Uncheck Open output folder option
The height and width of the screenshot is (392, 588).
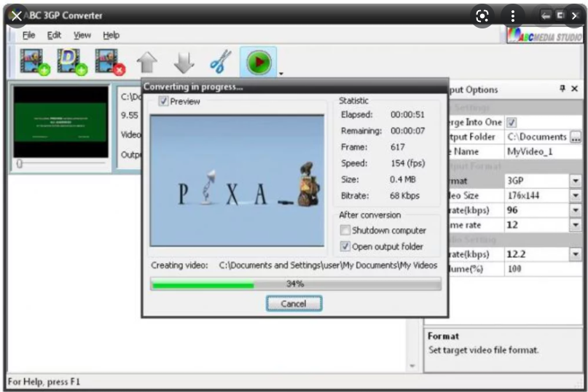345,246
